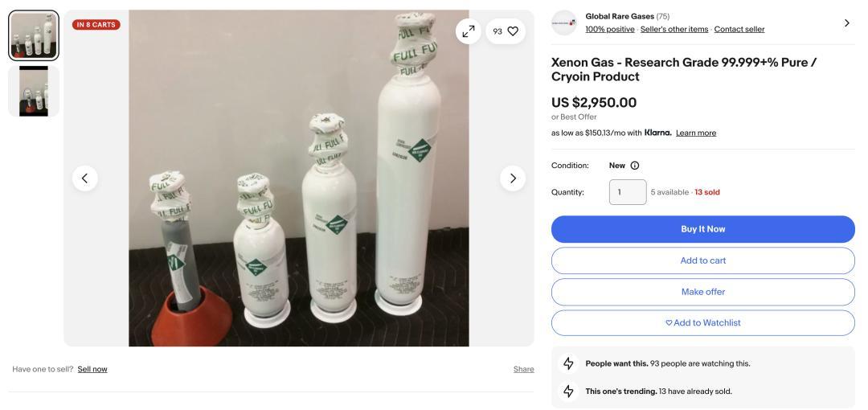Select second product thumbnail image
This screenshot has height=410, width=868.
[x=34, y=91]
